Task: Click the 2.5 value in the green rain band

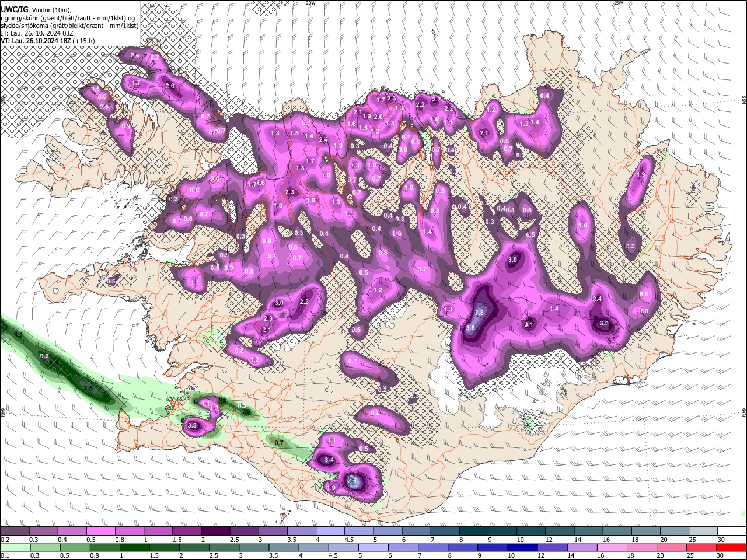Action: coord(88,388)
